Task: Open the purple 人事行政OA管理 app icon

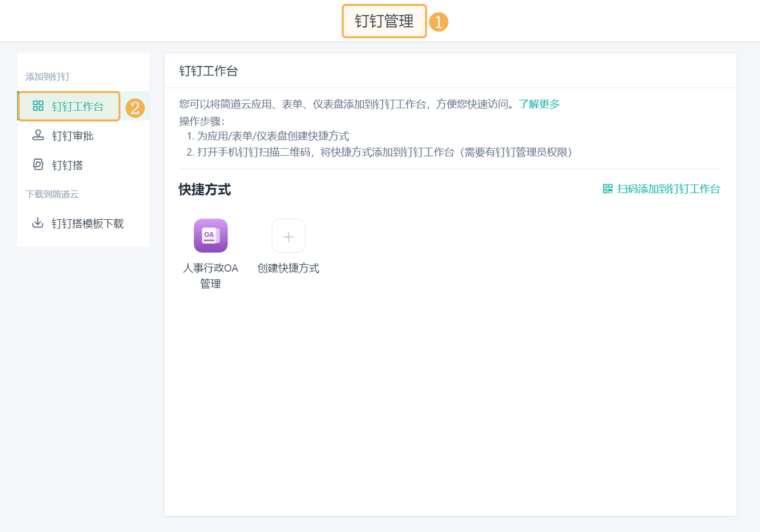Action: [x=210, y=236]
